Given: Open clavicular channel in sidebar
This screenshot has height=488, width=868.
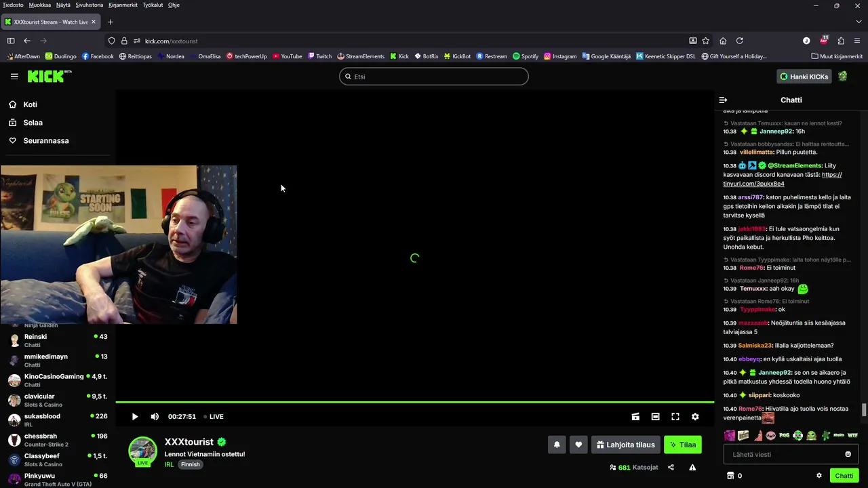Looking at the screenshot, I should click(57, 400).
